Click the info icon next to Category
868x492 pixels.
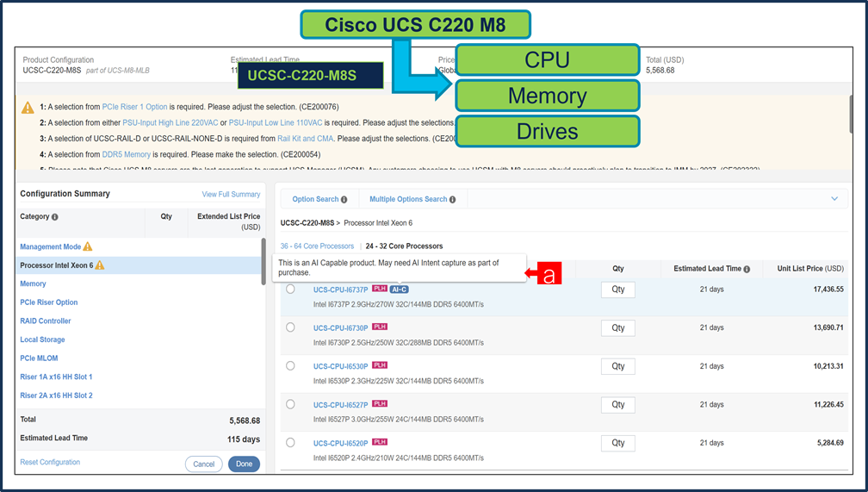tap(55, 217)
